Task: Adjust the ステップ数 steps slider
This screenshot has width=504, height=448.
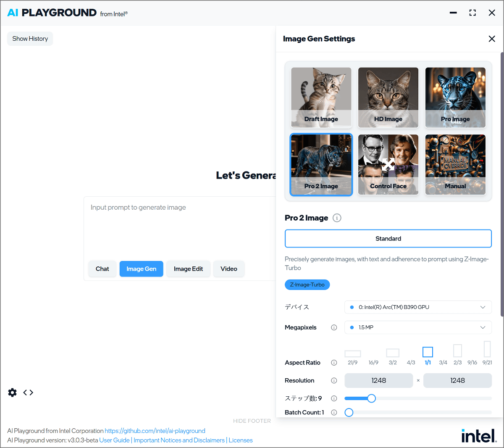Action: (418, 398)
